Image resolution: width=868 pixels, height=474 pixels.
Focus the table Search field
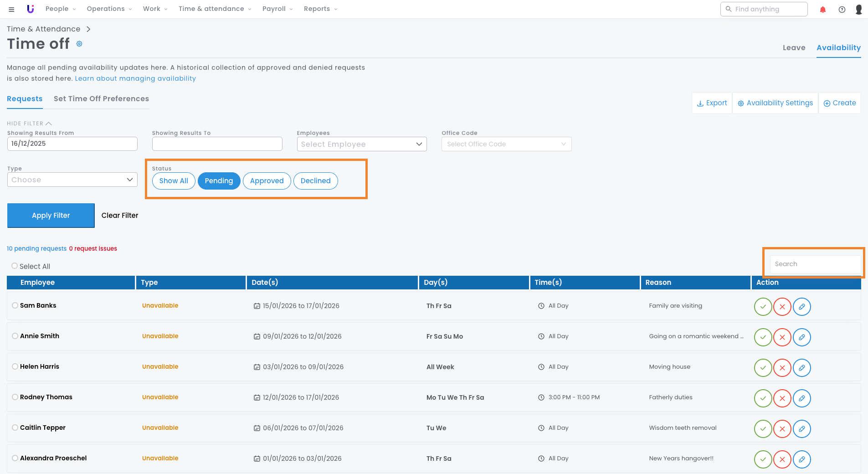pos(815,264)
